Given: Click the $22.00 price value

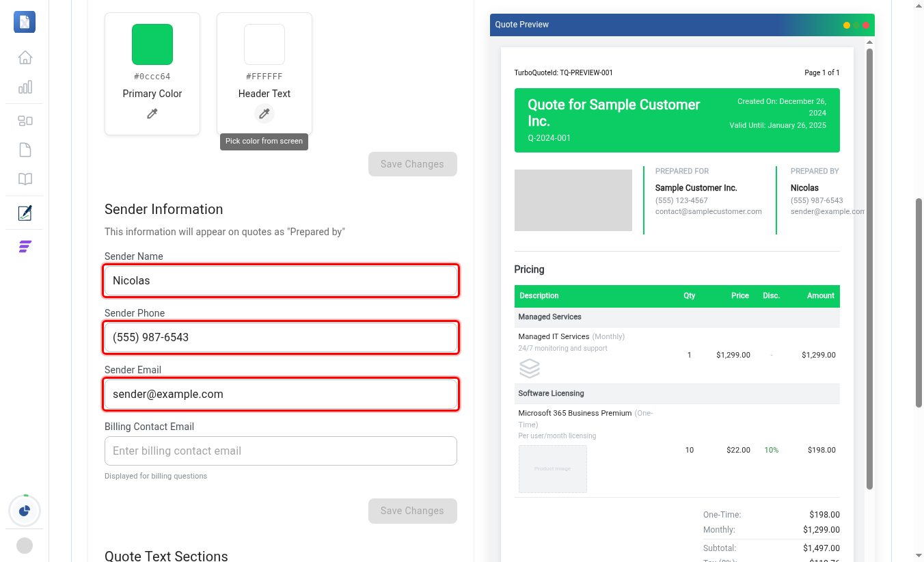Looking at the screenshot, I should click(x=739, y=450).
